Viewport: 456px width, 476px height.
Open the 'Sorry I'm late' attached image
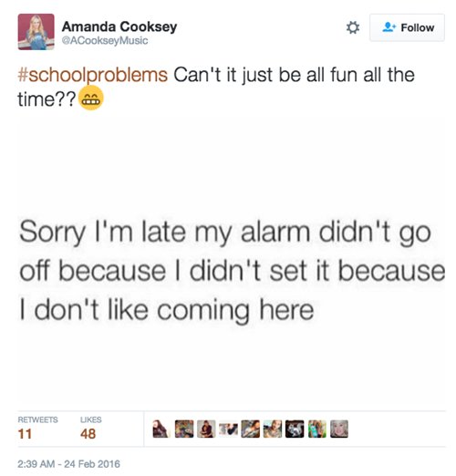(232, 269)
